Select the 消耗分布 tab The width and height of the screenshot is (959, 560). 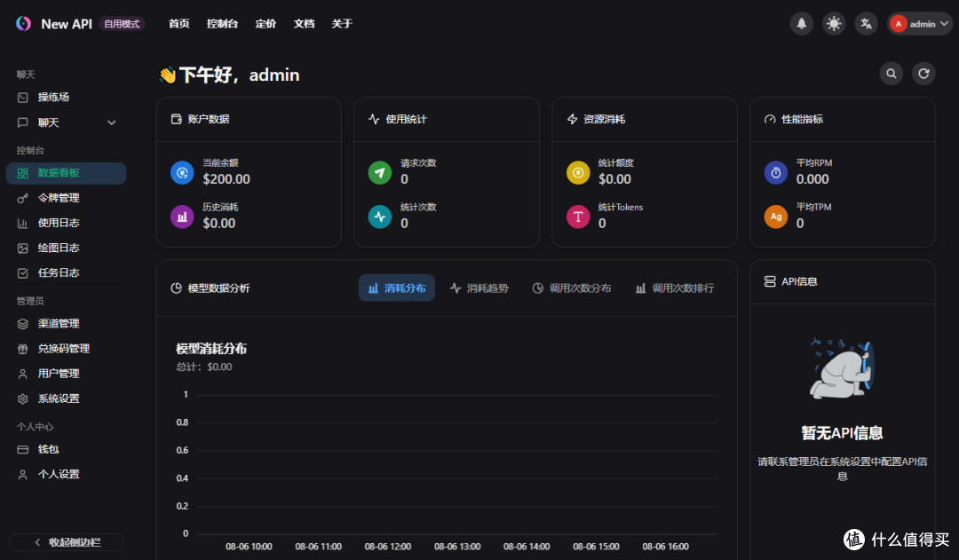pos(396,288)
